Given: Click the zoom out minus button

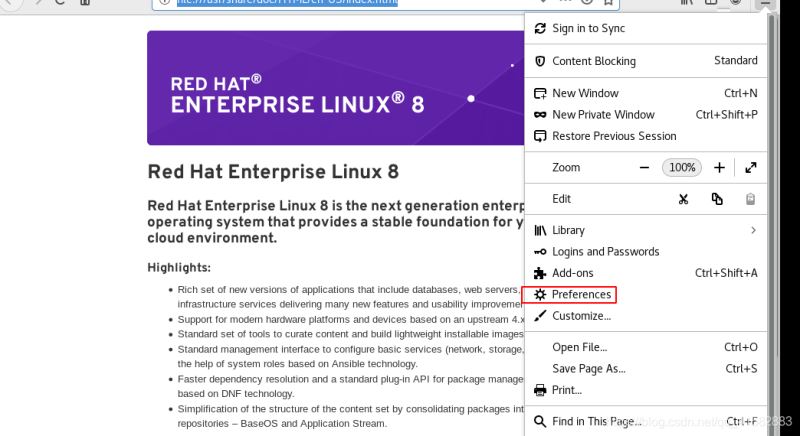Looking at the screenshot, I should click(x=644, y=168).
